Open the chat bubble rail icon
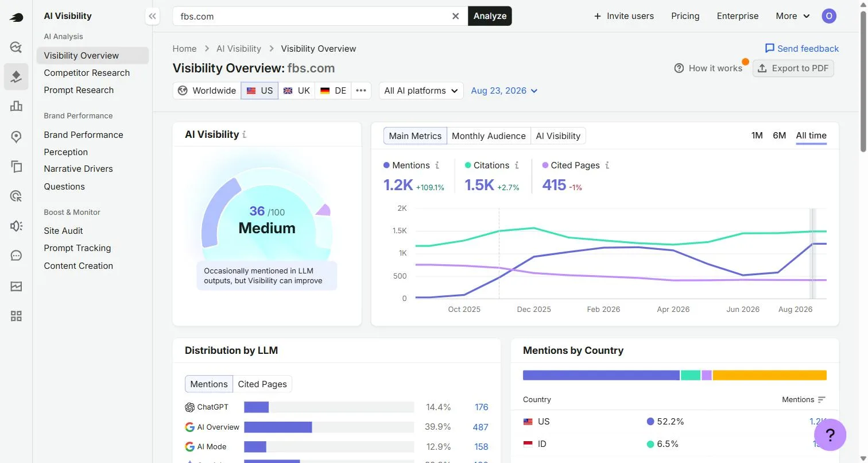 coord(16,256)
